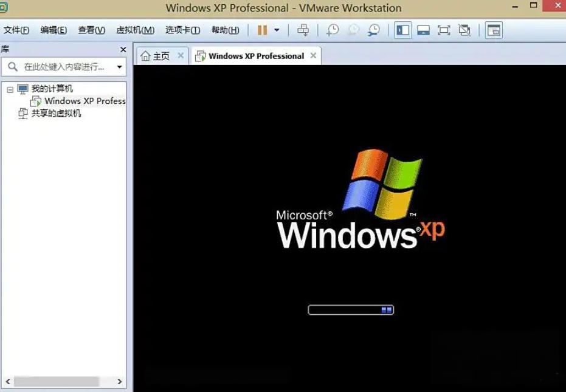This screenshot has width=566, height=392.
Task: Close the Windows XP Professional tab
Action: (313, 55)
